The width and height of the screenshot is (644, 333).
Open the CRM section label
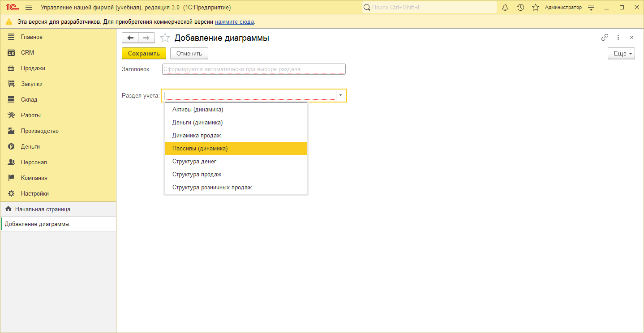click(x=27, y=52)
